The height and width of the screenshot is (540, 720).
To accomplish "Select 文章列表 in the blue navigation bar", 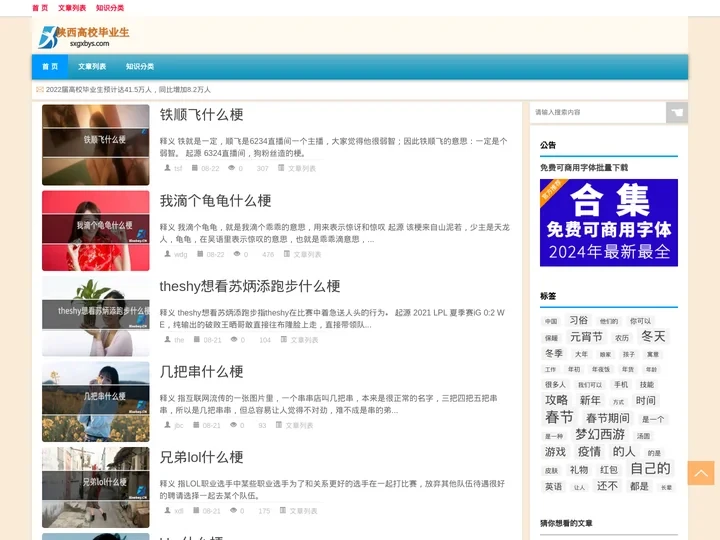I will [x=92, y=67].
